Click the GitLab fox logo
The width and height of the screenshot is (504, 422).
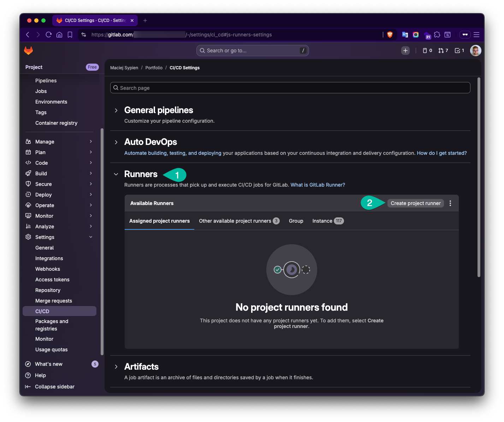(28, 50)
